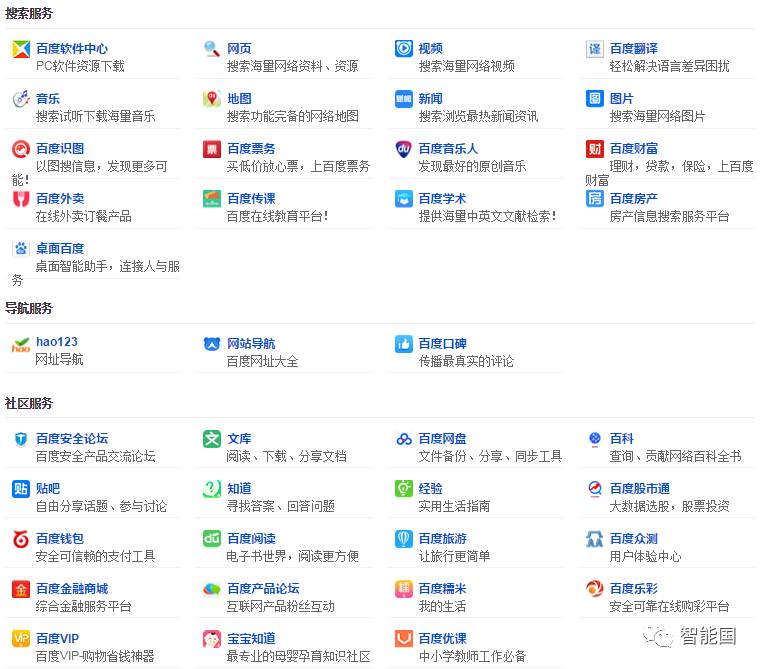Viewport: 761px width, 669px height.
Task: Click the 百度识图 icon
Action: [21, 149]
